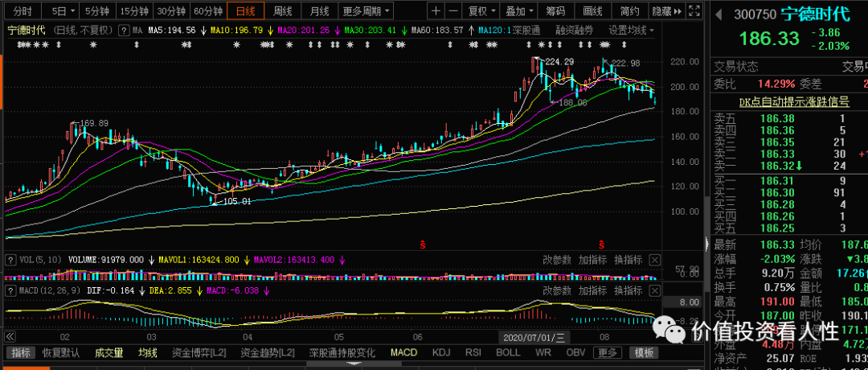Screen dimensions: 868x370
Task: Open help question mark beside 宁德时代 title
Action: pos(125,30)
